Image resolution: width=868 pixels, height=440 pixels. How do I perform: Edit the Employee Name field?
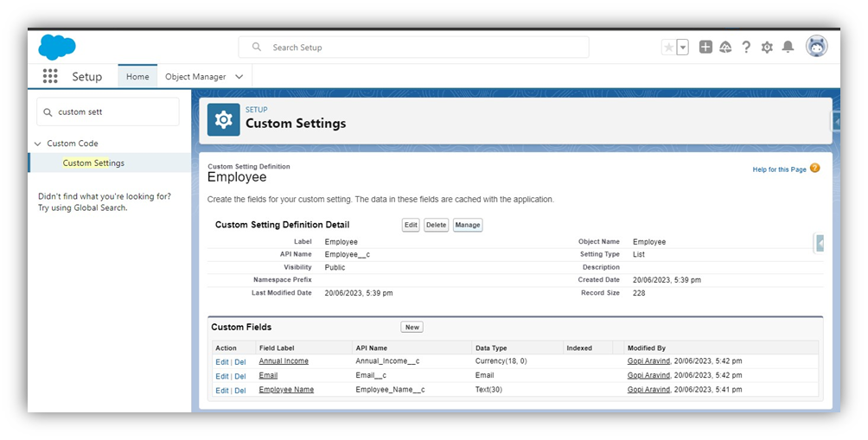(222, 391)
